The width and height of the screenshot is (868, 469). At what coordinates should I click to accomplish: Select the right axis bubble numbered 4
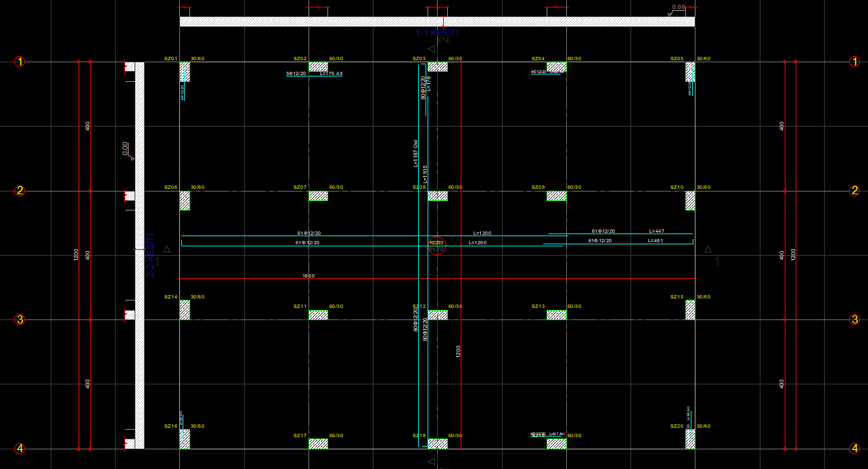(855, 448)
